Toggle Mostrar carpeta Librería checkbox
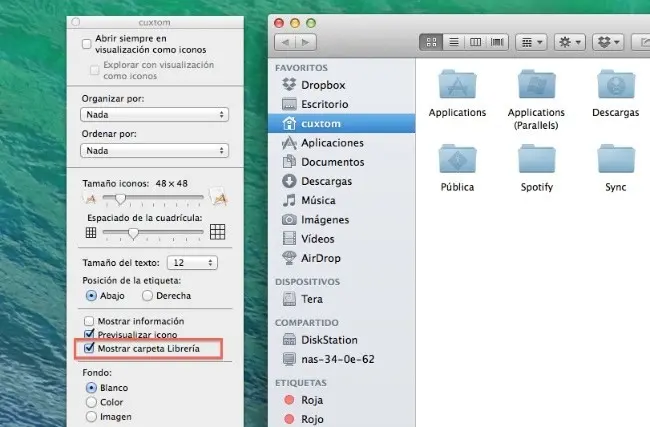This screenshot has height=427, width=650. pyautogui.click(x=89, y=349)
